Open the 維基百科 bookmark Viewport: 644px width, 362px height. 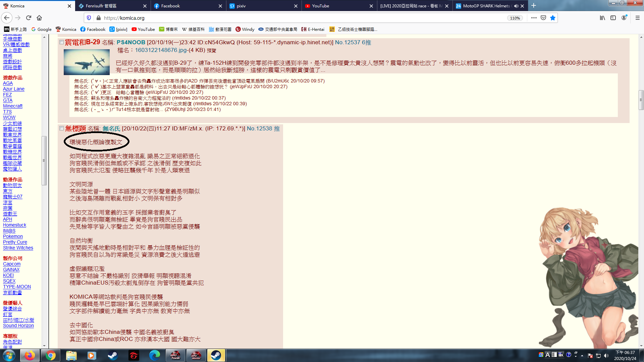tap(193, 29)
